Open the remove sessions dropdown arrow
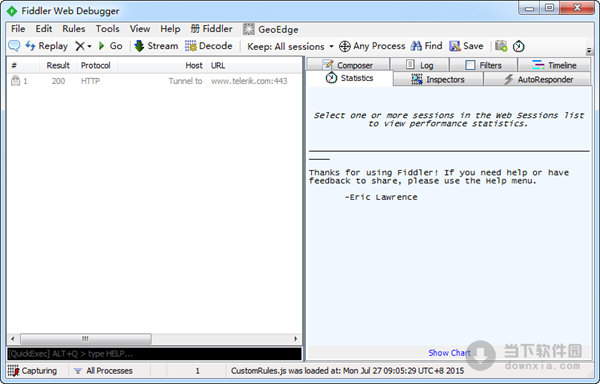Image resolution: width=600 pixels, height=384 pixels. coord(90,46)
